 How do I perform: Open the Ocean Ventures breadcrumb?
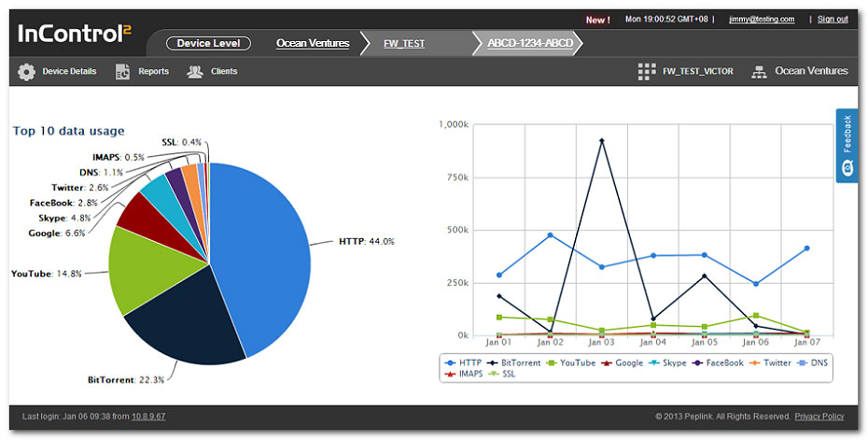[313, 43]
